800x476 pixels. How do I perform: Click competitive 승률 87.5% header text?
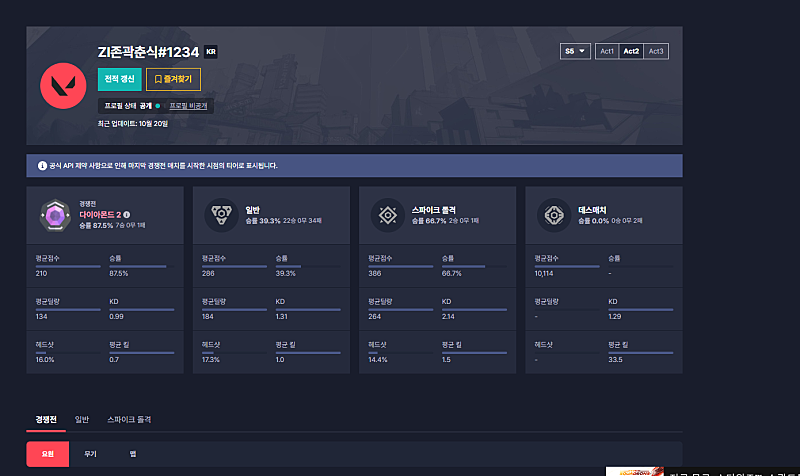click(x=96, y=226)
